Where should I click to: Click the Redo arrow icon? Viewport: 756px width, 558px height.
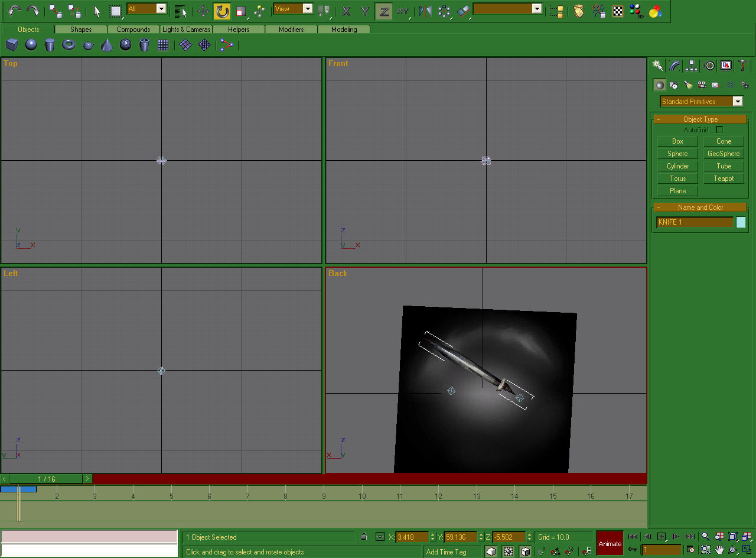pyautogui.click(x=33, y=11)
